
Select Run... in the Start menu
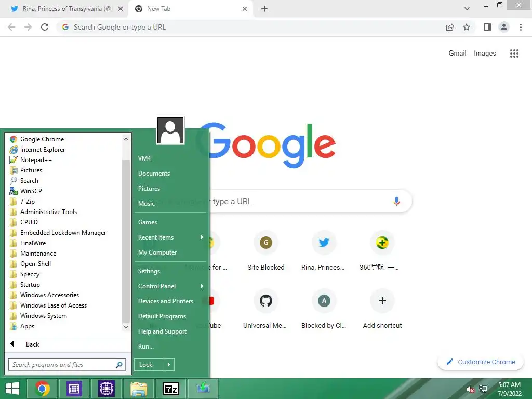(x=146, y=347)
